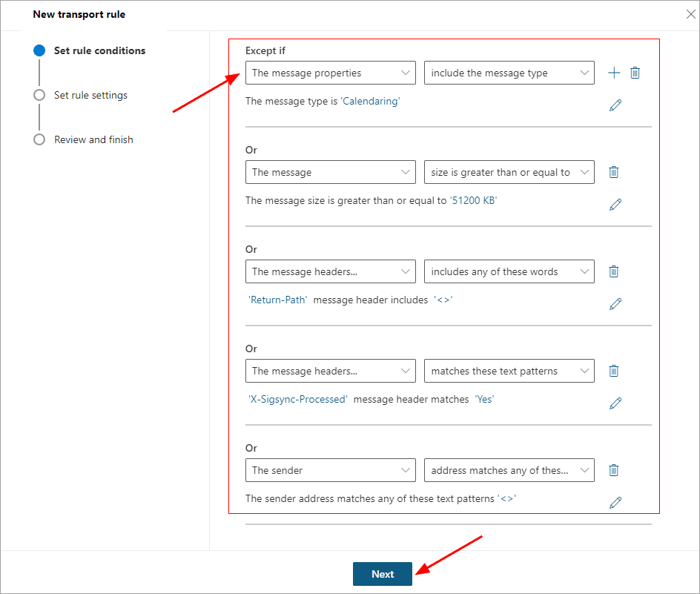Open 'The message properties' dropdown
The width and height of the screenshot is (700, 594).
click(331, 73)
